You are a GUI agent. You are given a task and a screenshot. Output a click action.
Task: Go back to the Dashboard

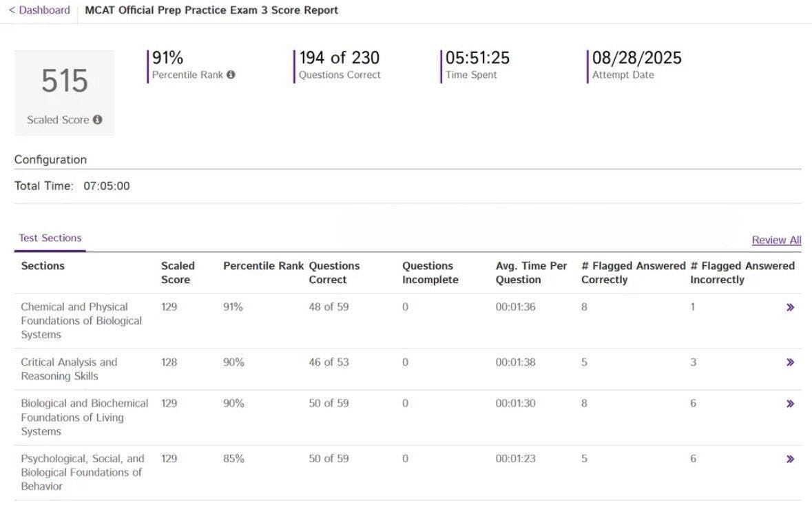click(39, 10)
